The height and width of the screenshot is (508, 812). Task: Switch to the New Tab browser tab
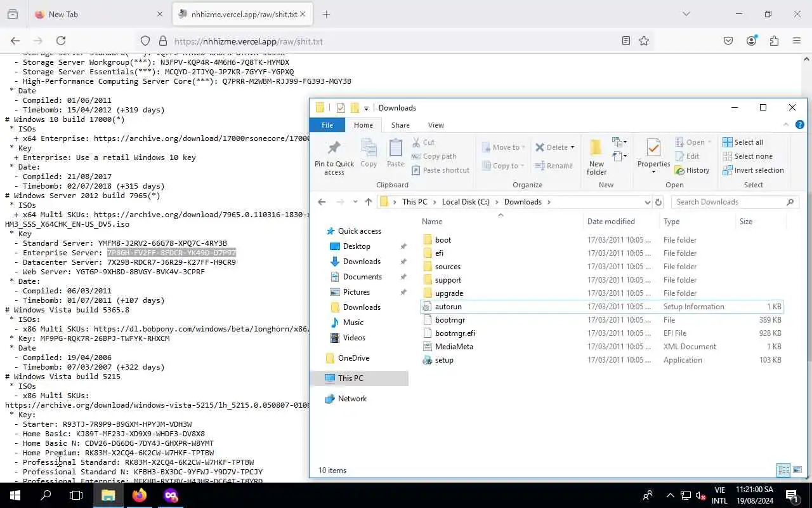tap(98, 14)
